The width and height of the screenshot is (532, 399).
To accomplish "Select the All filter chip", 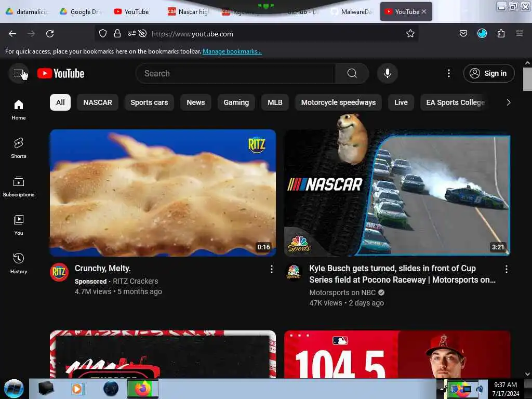I will (x=60, y=102).
